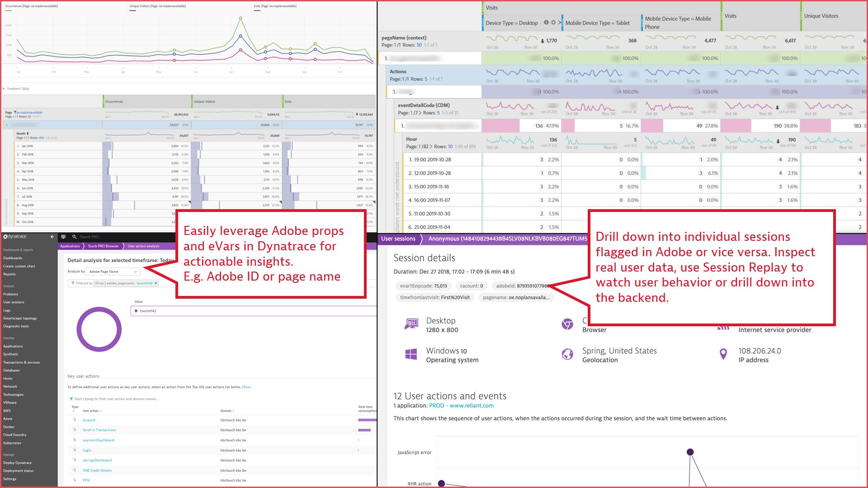868x488 pixels.
Task: Click the Dynatrace search magnifier icon
Action: pyautogui.click(x=74, y=237)
